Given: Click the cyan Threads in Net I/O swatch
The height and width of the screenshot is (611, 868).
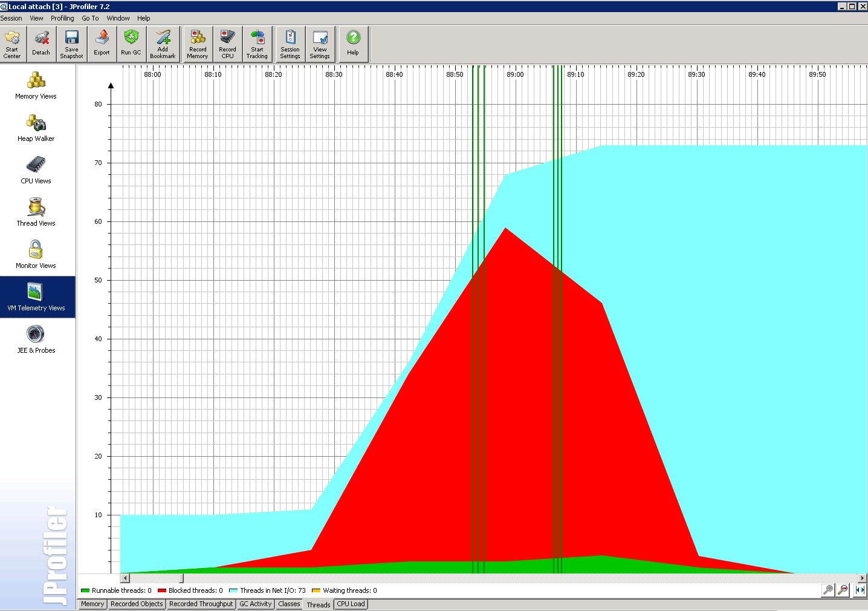Looking at the screenshot, I should point(233,590).
